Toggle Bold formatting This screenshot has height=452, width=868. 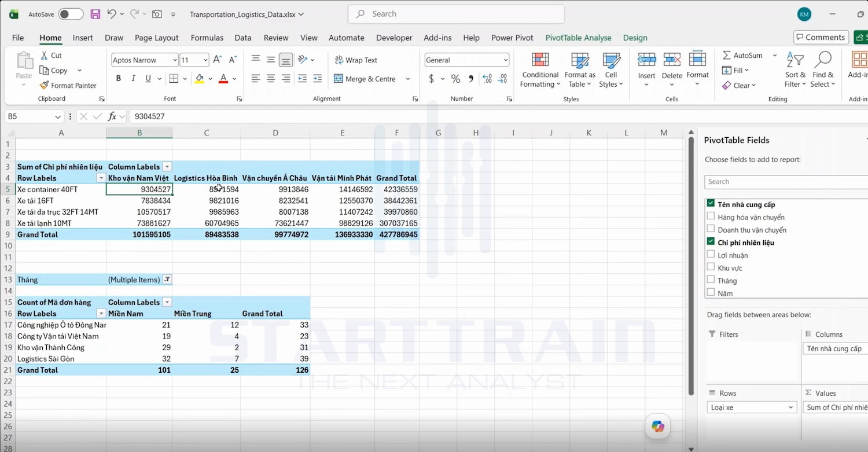coord(119,79)
